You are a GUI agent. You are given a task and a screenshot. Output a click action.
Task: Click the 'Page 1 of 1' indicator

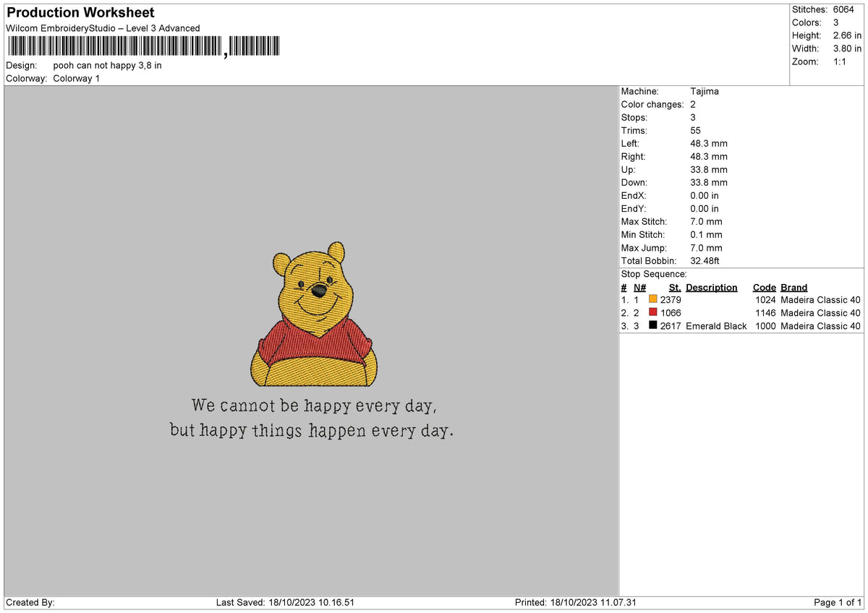[838, 602]
